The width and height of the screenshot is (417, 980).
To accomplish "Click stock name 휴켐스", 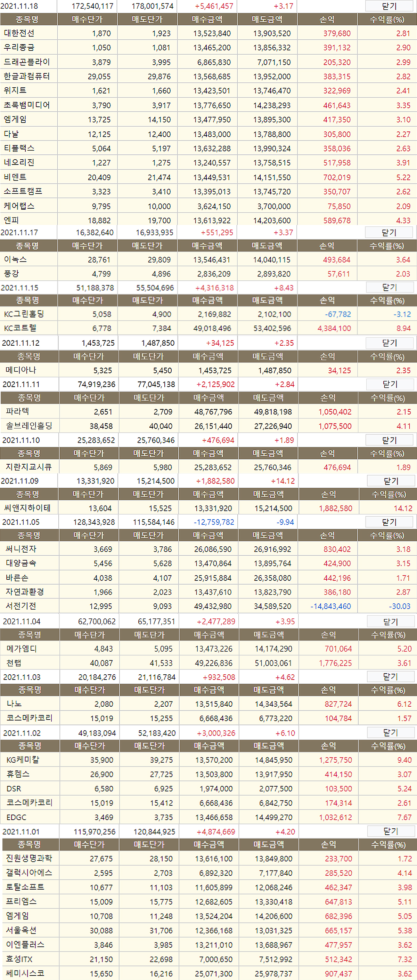I will point(18,774).
